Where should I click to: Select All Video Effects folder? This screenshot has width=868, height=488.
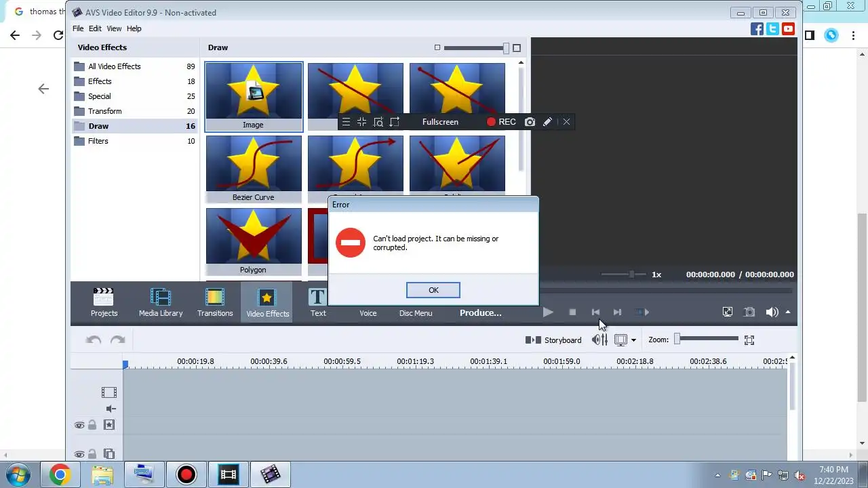(x=134, y=66)
